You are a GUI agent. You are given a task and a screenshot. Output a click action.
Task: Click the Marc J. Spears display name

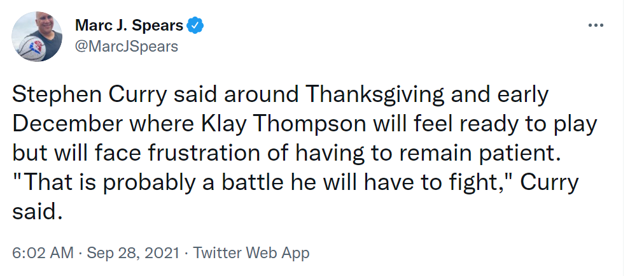(x=129, y=26)
